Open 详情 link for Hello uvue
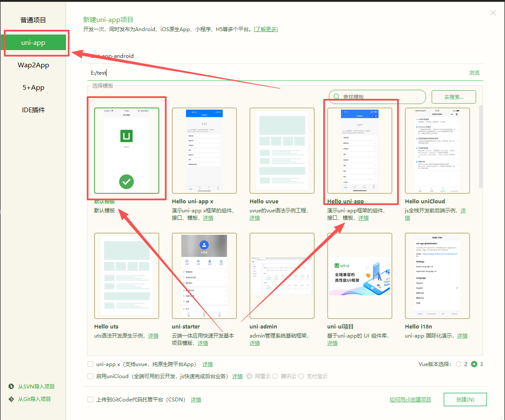 (x=254, y=218)
